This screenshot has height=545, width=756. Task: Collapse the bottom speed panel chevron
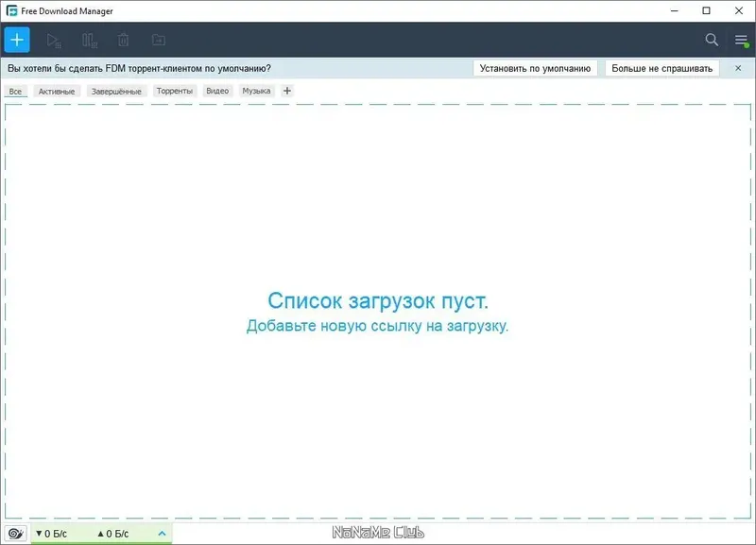(x=161, y=532)
